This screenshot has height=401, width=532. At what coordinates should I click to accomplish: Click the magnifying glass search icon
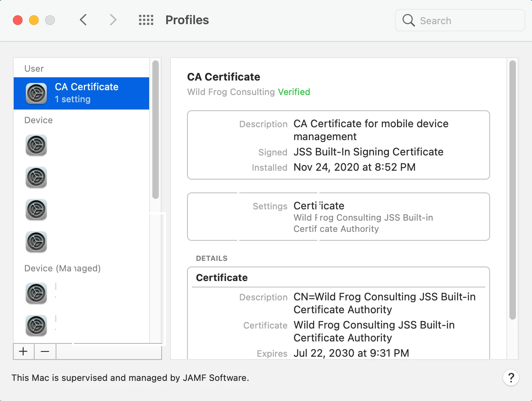[409, 20]
